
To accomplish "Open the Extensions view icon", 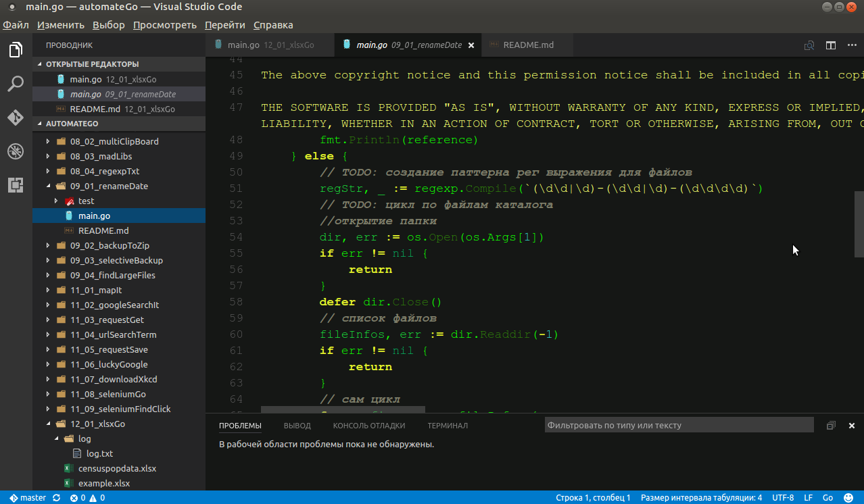I will coord(16,185).
